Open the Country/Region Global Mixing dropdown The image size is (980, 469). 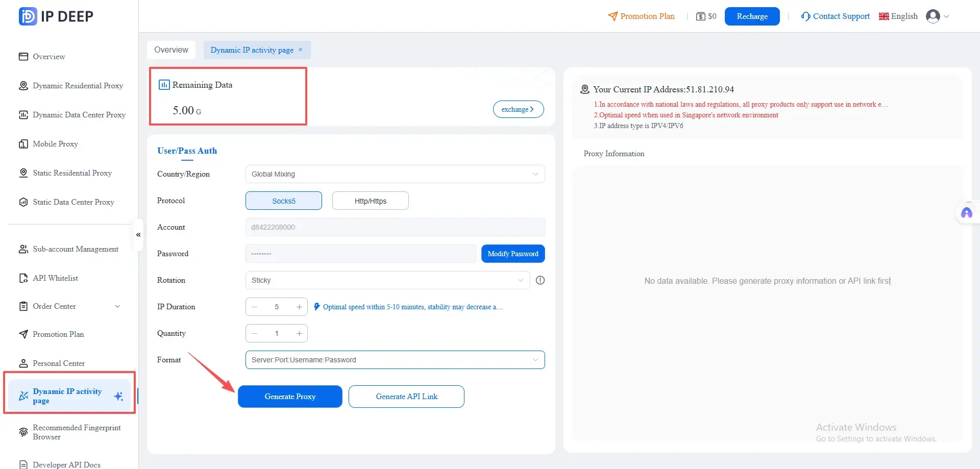click(x=395, y=174)
